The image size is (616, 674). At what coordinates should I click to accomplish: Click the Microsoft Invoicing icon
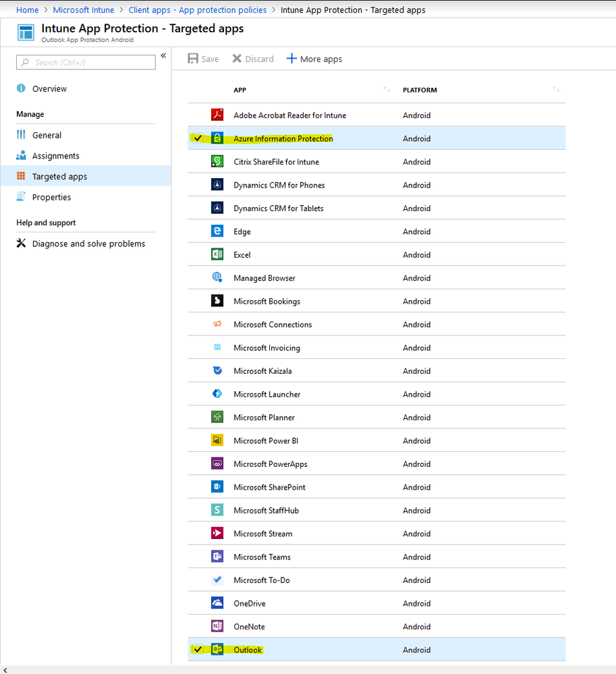coord(217,347)
